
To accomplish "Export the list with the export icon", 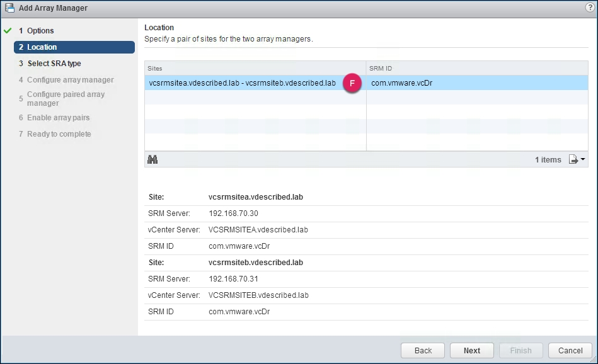I will tap(572, 159).
